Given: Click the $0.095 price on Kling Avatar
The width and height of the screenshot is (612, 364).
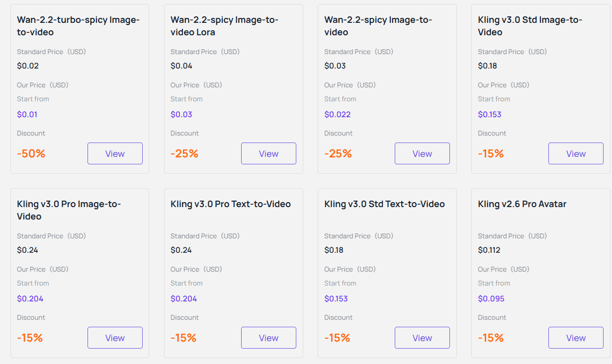Looking at the screenshot, I should 491,298.
